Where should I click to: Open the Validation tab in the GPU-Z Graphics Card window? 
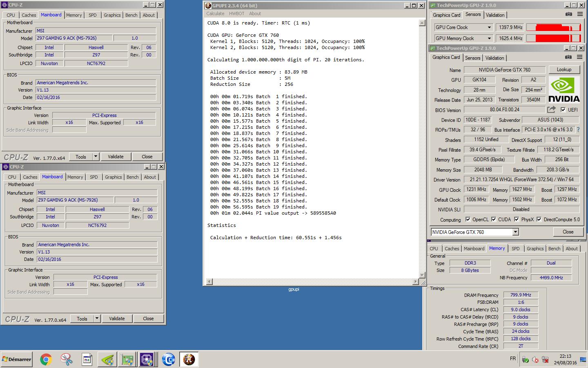[494, 58]
